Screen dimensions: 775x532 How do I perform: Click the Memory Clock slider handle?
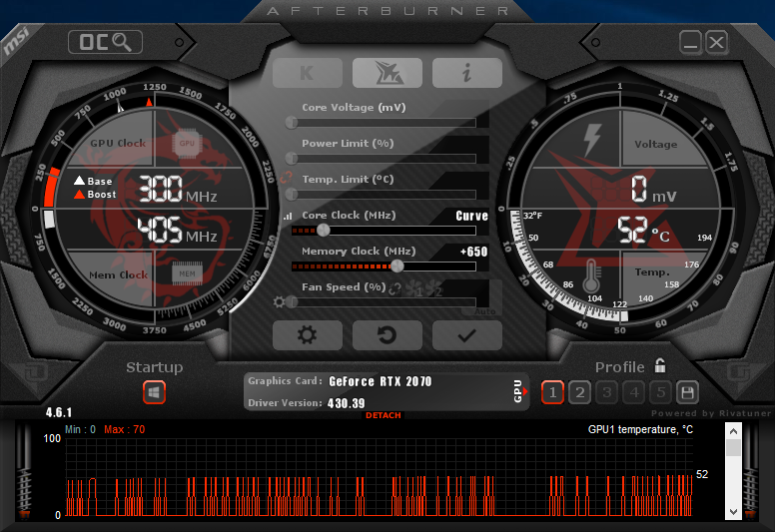tap(396, 266)
